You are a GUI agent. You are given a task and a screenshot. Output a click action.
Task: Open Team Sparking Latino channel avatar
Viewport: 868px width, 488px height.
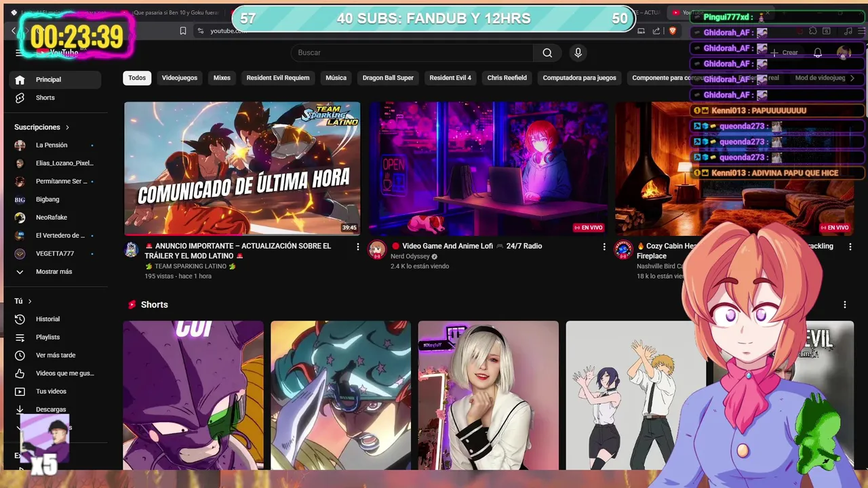pyautogui.click(x=132, y=249)
